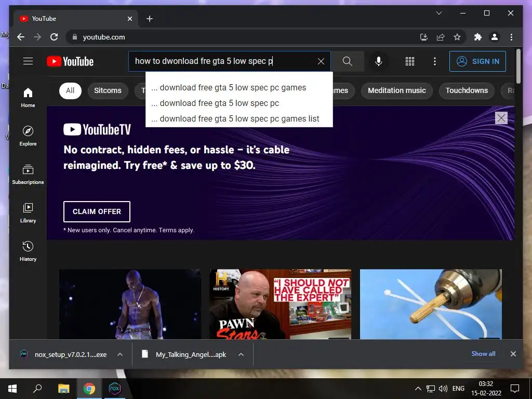The height and width of the screenshot is (399, 532).
Task: Open the network icon in tray
Action: click(431, 389)
